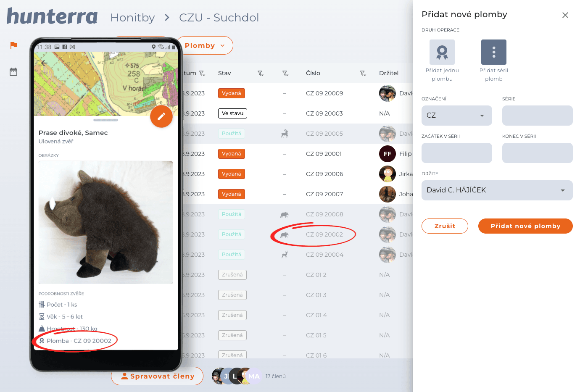The image size is (580, 392).
Task: Click Přidat nové plomby orange button
Action: (525, 226)
